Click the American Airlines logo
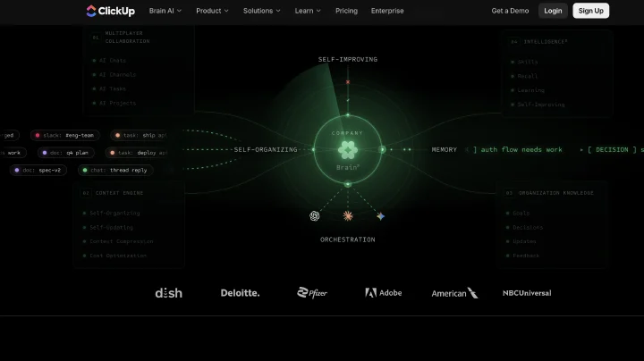Screen dimensions: 644x361 pyautogui.click(x=454, y=293)
